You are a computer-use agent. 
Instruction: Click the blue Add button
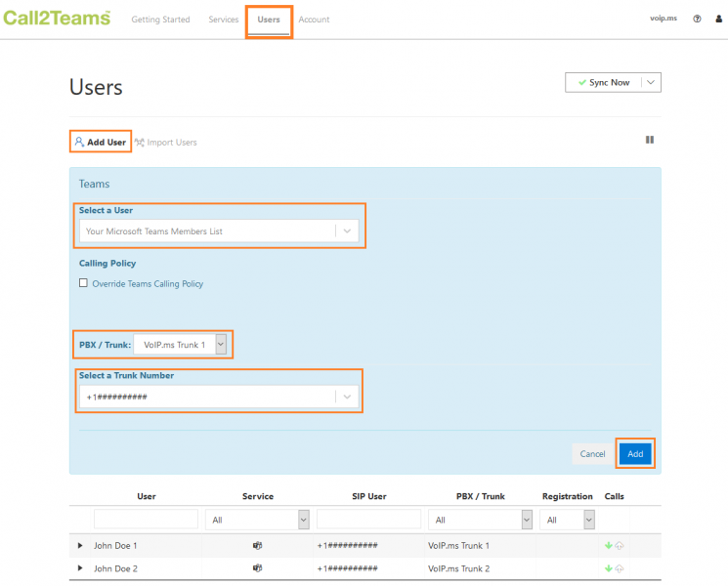635,454
